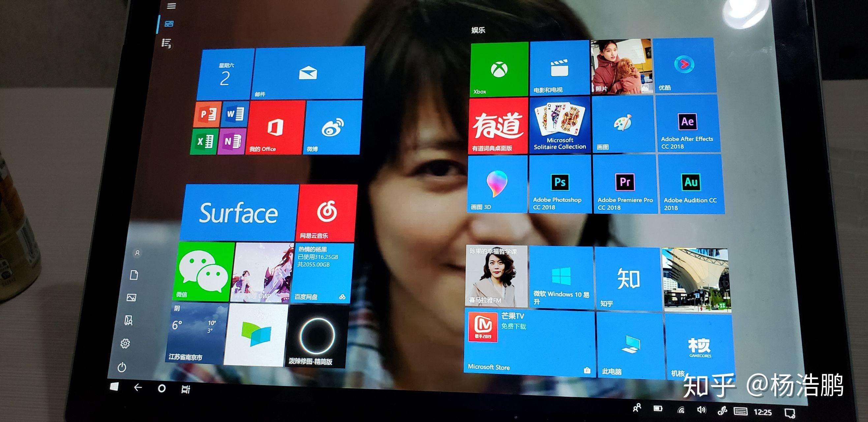Image resolution: width=868 pixels, height=422 pixels.
Task: Switch to all apps list view
Action: (166, 43)
